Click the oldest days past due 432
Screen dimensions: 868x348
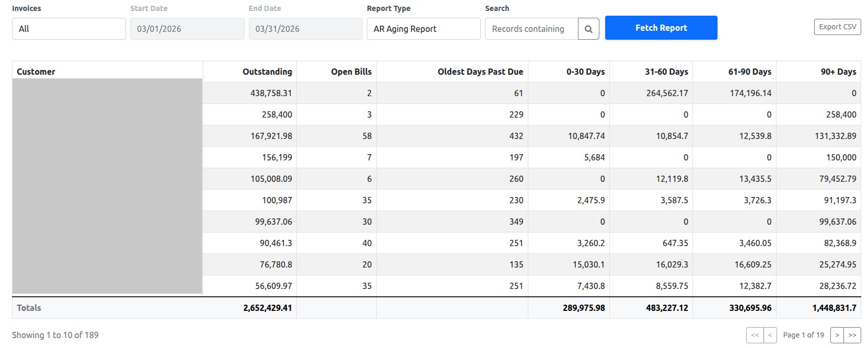[516, 136]
